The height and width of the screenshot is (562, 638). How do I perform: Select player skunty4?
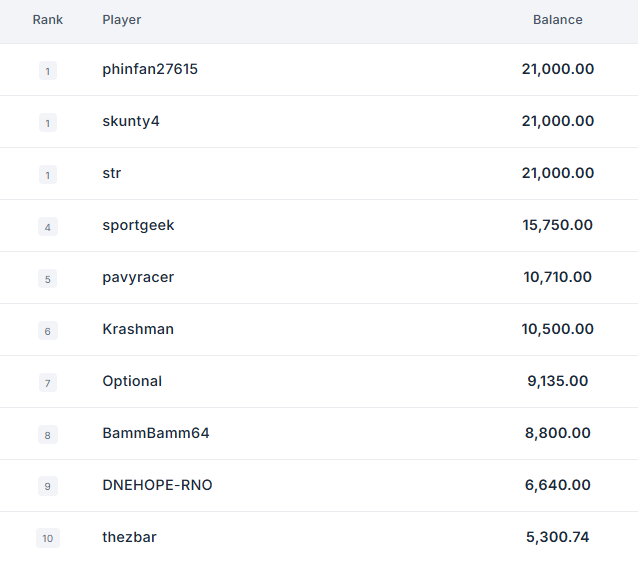131,121
